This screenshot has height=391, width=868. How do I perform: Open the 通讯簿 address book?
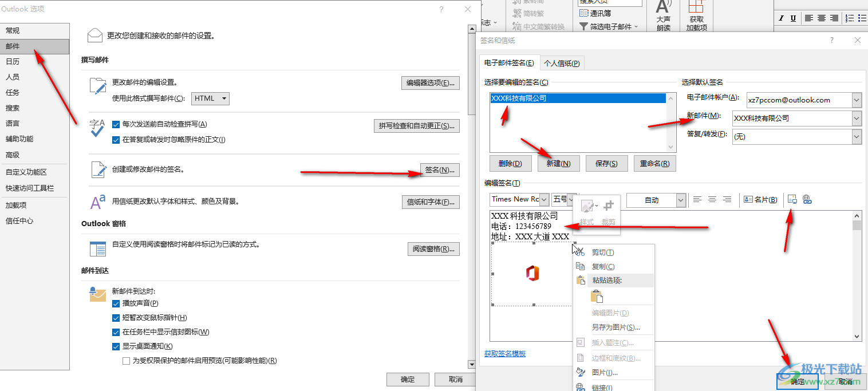coord(595,13)
